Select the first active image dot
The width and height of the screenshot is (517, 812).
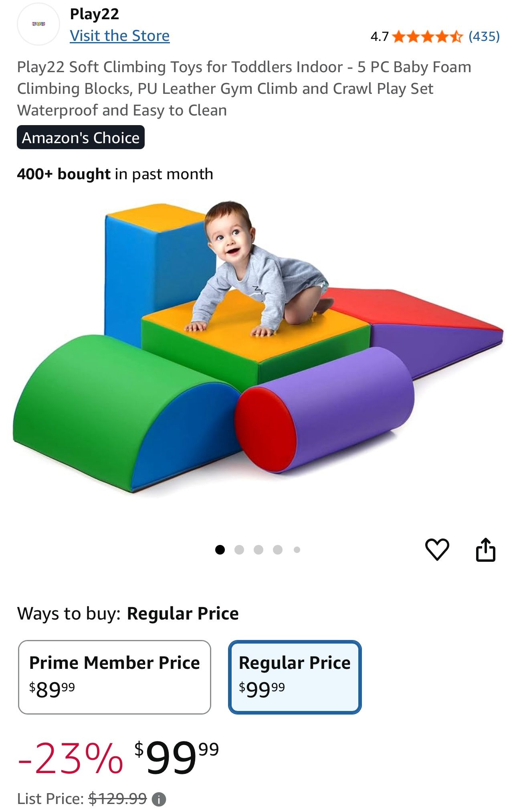pos(220,549)
